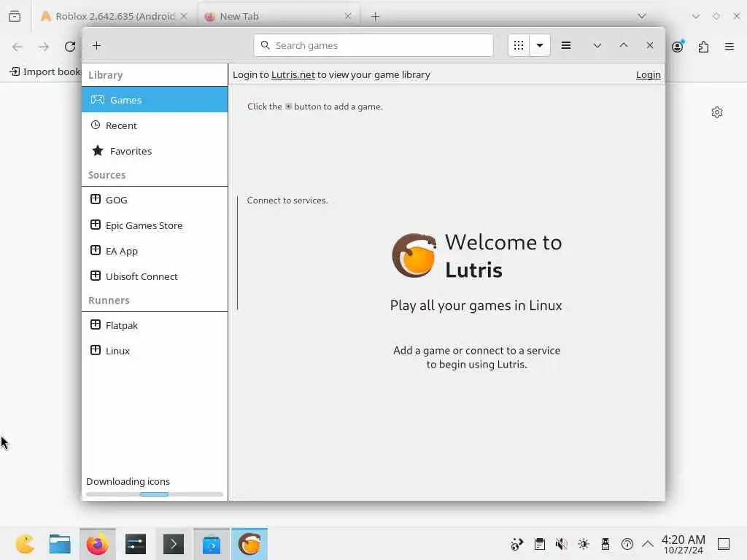
Task: Click show desktop button in the taskbar
Action: pos(724,544)
